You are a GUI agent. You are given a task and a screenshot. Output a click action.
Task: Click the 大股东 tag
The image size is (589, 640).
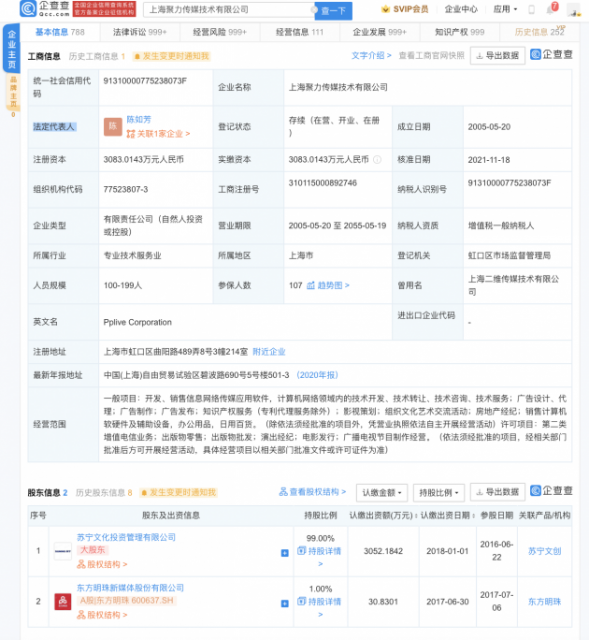[93, 550]
